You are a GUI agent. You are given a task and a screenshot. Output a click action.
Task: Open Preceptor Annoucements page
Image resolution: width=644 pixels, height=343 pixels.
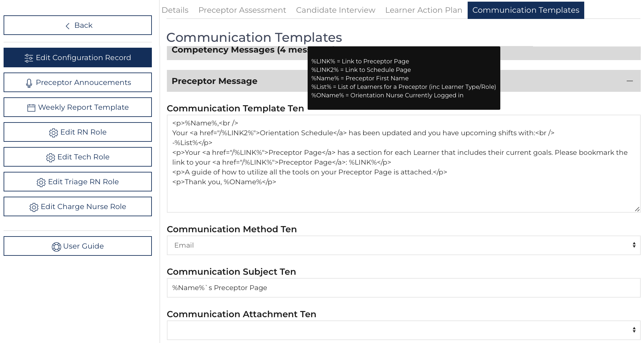[x=78, y=82]
